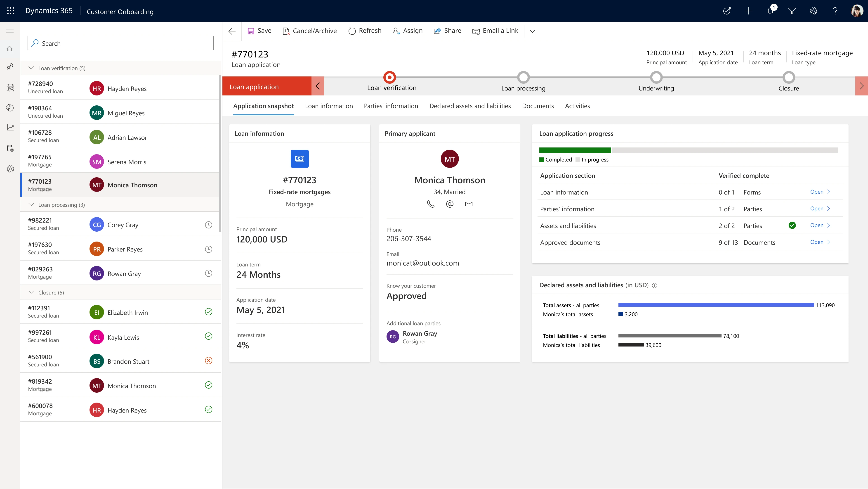Switch to the Documents tab
Image resolution: width=868 pixels, height=489 pixels.
(538, 106)
